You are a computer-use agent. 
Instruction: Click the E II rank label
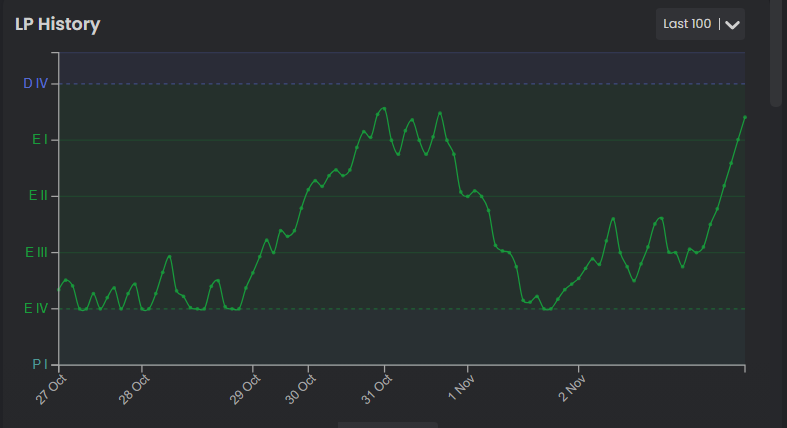[x=38, y=196]
